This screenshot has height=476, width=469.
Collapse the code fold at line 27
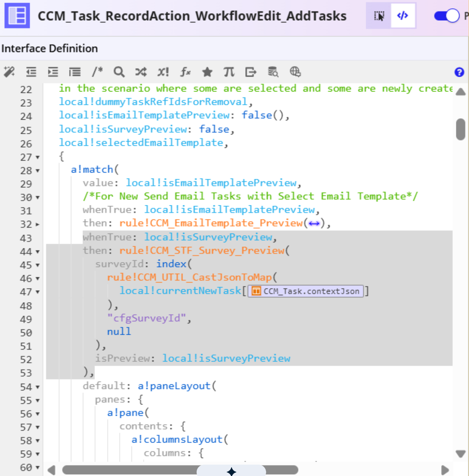coord(37,157)
